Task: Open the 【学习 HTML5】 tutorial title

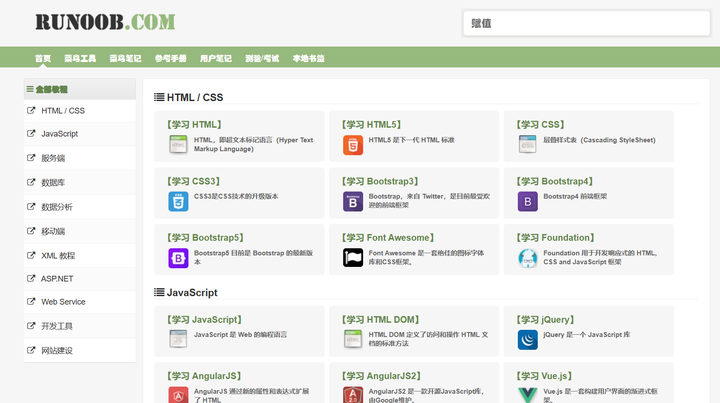Action: [371, 124]
